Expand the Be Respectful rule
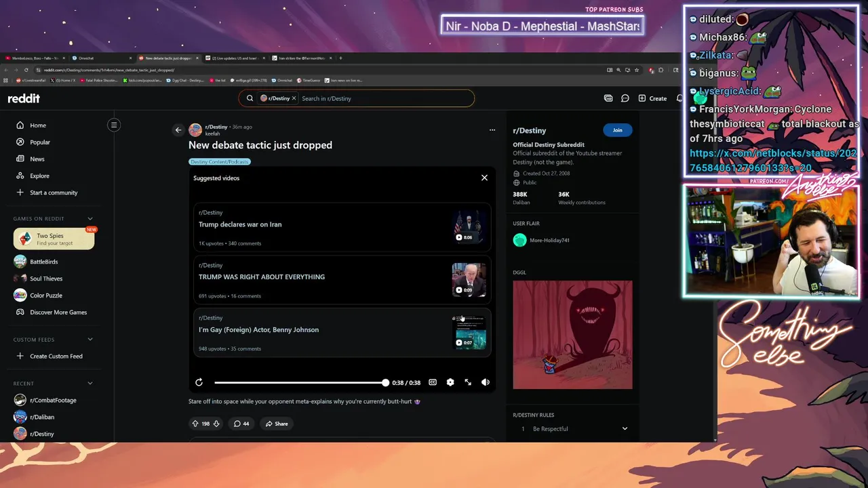The width and height of the screenshot is (868, 488). tap(625, 428)
